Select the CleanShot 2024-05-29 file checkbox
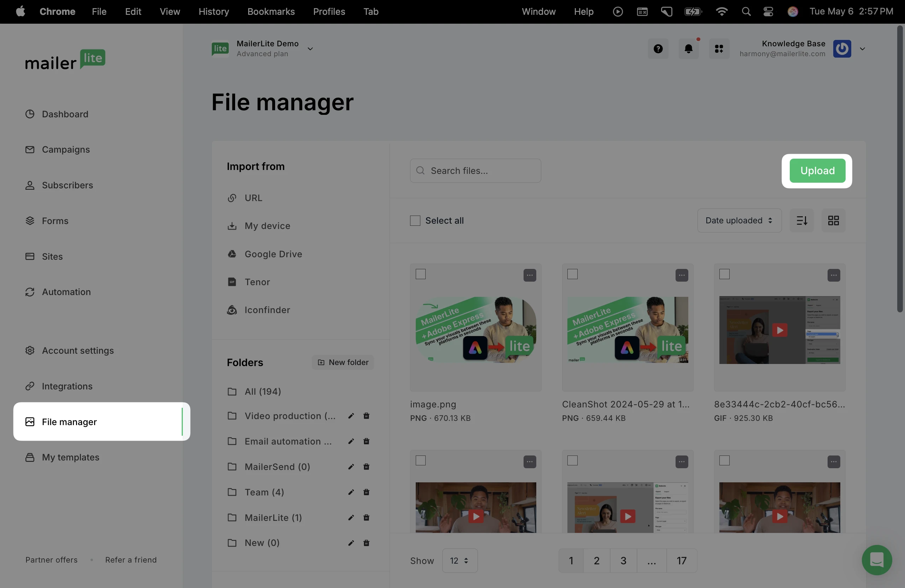This screenshot has width=905, height=588. pyautogui.click(x=572, y=274)
